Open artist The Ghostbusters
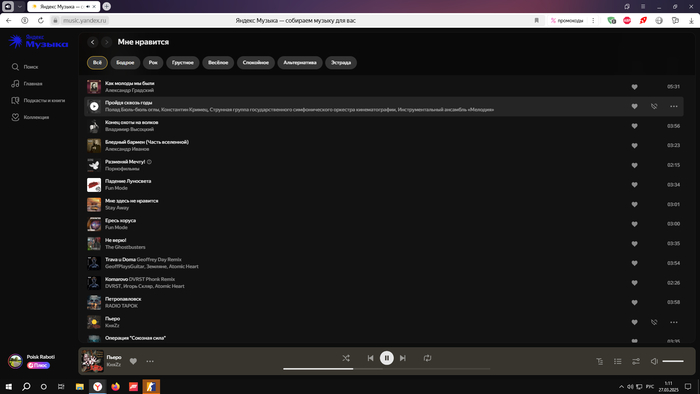The width and height of the screenshot is (700, 394). point(125,247)
